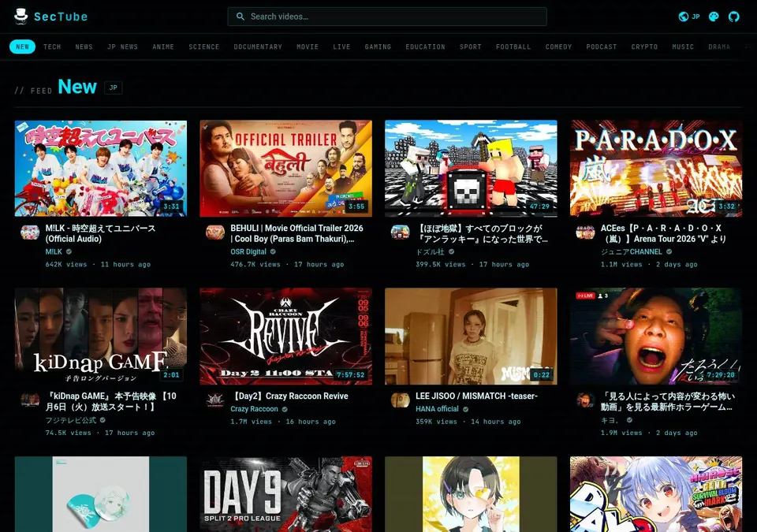Image resolution: width=757 pixels, height=532 pixels.
Task: Click ジュニアCHANNEL channel avatar
Action: pyautogui.click(x=585, y=233)
